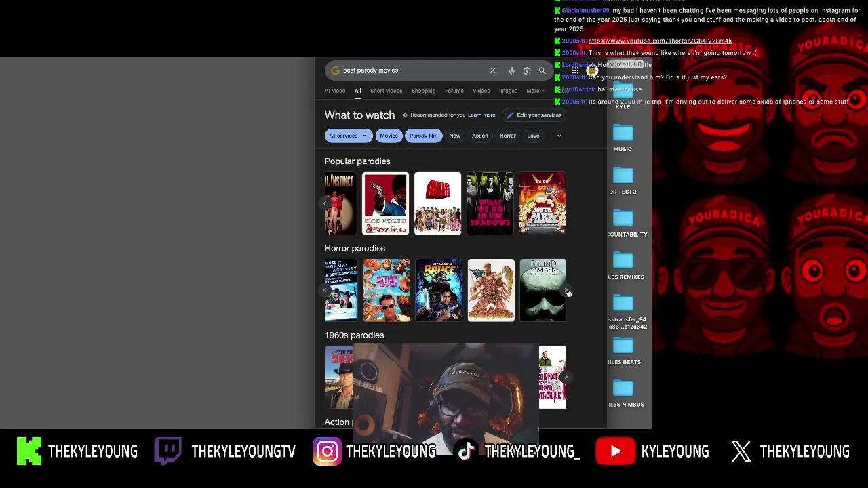Image resolution: width=868 pixels, height=488 pixels.
Task: Click the Twitch logo in the bottom banner
Action: pos(167,451)
